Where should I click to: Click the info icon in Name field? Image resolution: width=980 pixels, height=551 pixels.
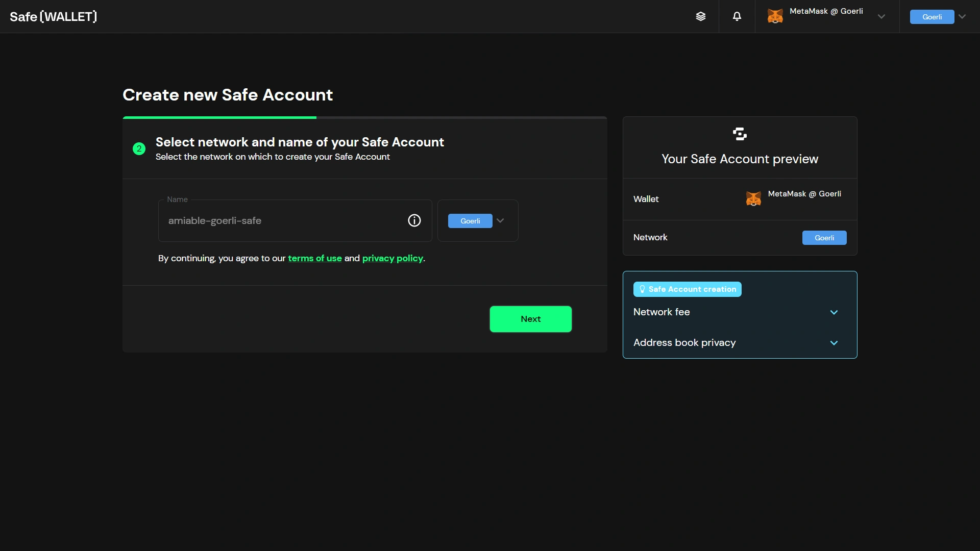click(x=414, y=220)
